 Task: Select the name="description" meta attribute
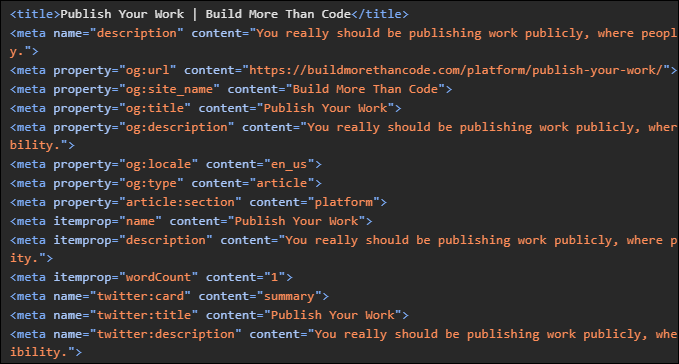pyautogui.click(x=118, y=33)
